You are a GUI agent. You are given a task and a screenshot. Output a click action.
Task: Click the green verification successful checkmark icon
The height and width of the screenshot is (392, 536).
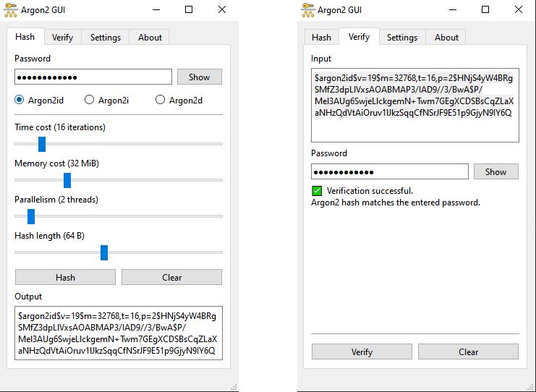pos(317,191)
